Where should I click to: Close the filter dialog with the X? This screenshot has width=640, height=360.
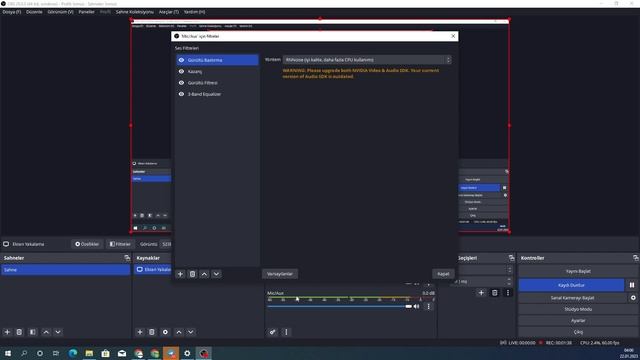tap(453, 36)
